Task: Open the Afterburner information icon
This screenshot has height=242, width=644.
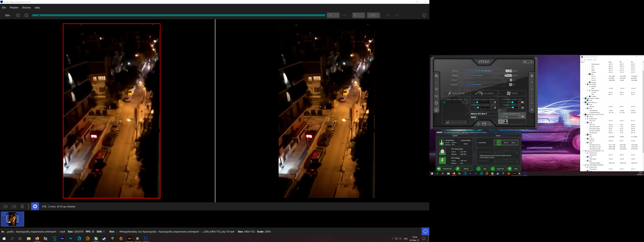Action: coord(436,89)
